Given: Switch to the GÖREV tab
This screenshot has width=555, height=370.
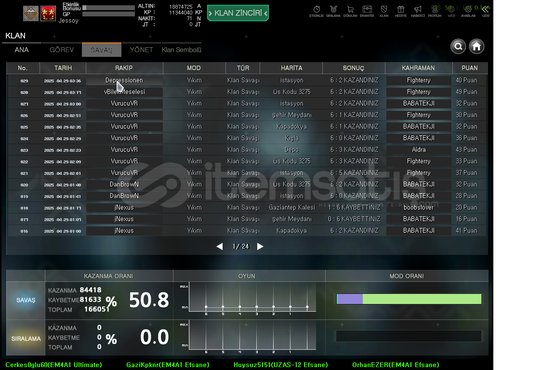Looking at the screenshot, I should click(x=62, y=50).
